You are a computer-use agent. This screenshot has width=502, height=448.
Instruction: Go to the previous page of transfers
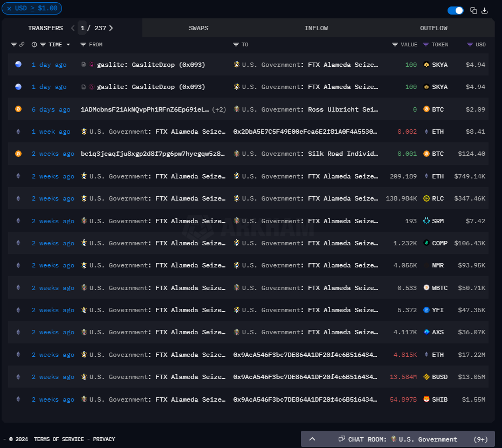(x=73, y=28)
